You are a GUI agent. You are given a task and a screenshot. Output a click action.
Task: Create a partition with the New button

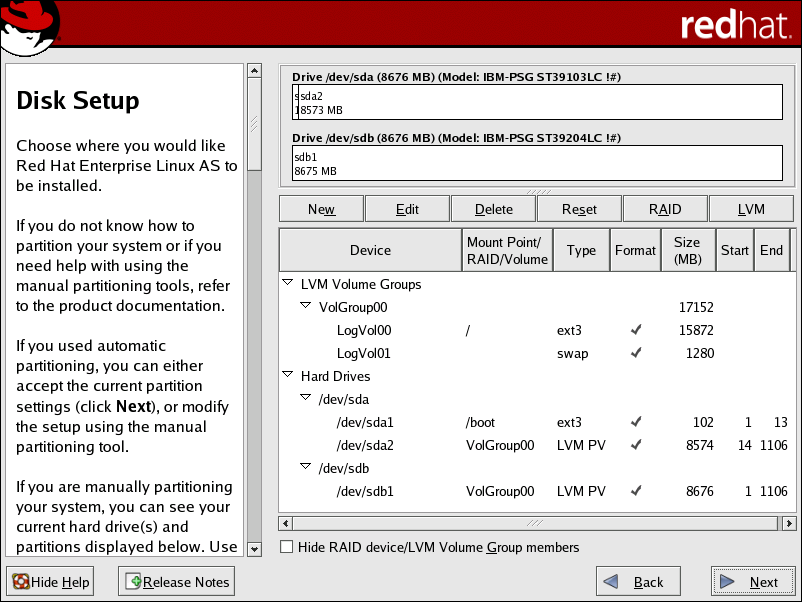point(320,208)
